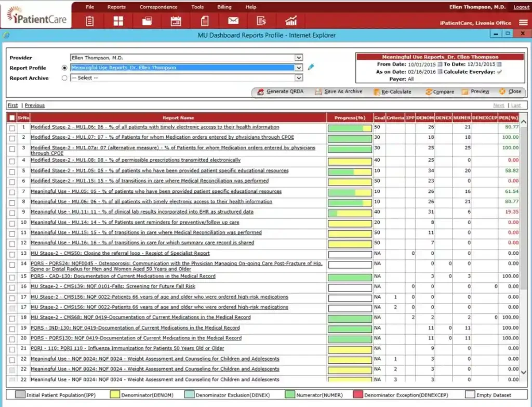The width and height of the screenshot is (532, 407).
Task: Click the dashboard grid icon in the toolbar
Action: point(118,21)
